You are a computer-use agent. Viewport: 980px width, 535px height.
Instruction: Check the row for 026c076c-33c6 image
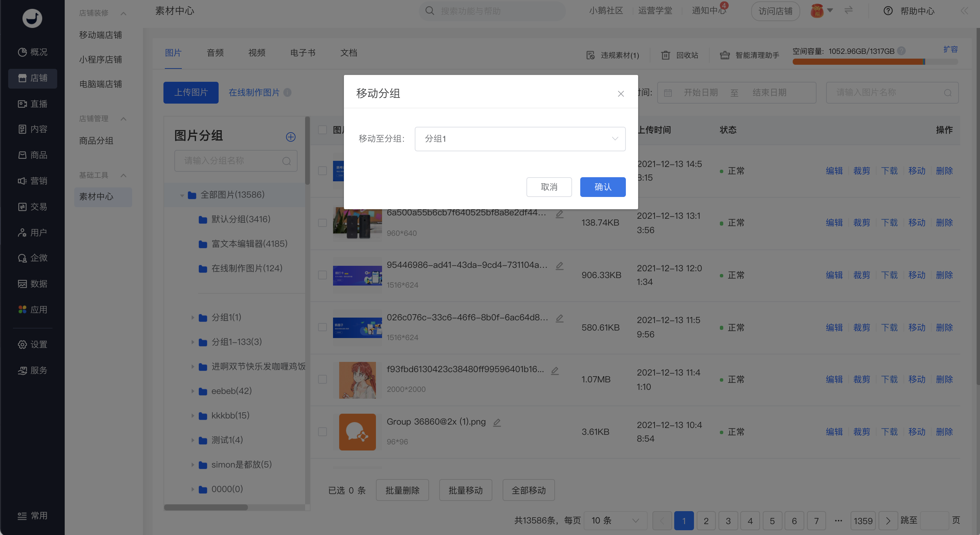[x=322, y=327]
